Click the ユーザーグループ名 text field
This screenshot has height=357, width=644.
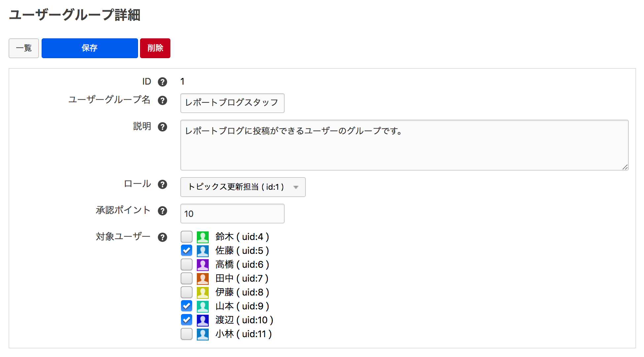(x=232, y=103)
